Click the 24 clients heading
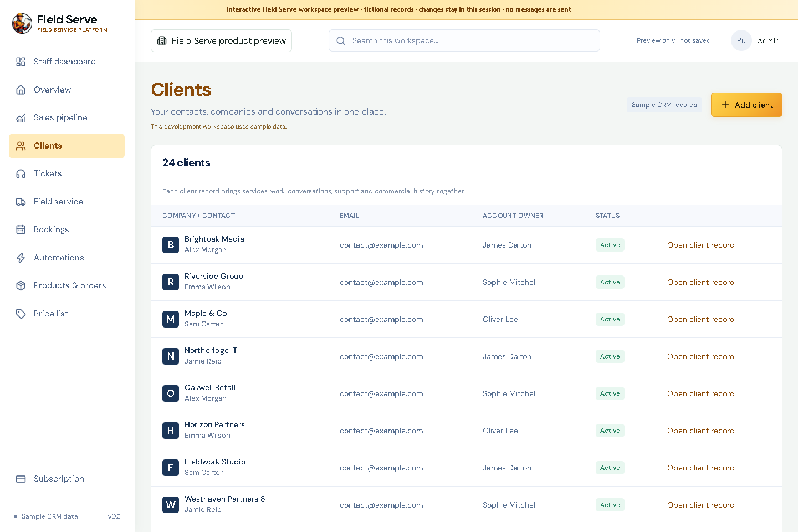798x532 pixels. click(x=186, y=162)
